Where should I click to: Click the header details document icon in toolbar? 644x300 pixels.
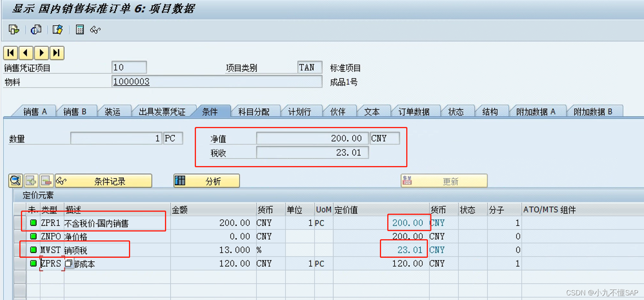[14, 29]
